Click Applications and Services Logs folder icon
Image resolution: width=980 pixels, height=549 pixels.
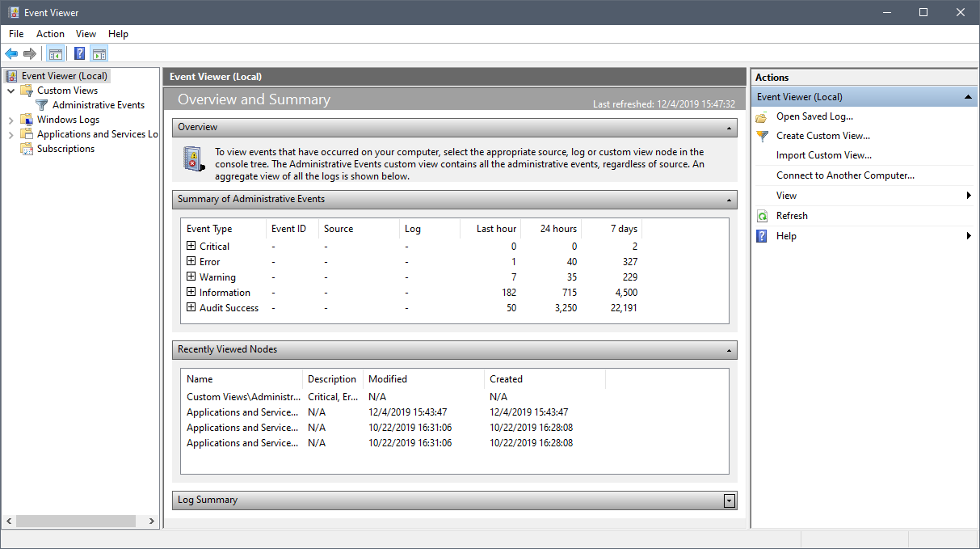click(27, 134)
